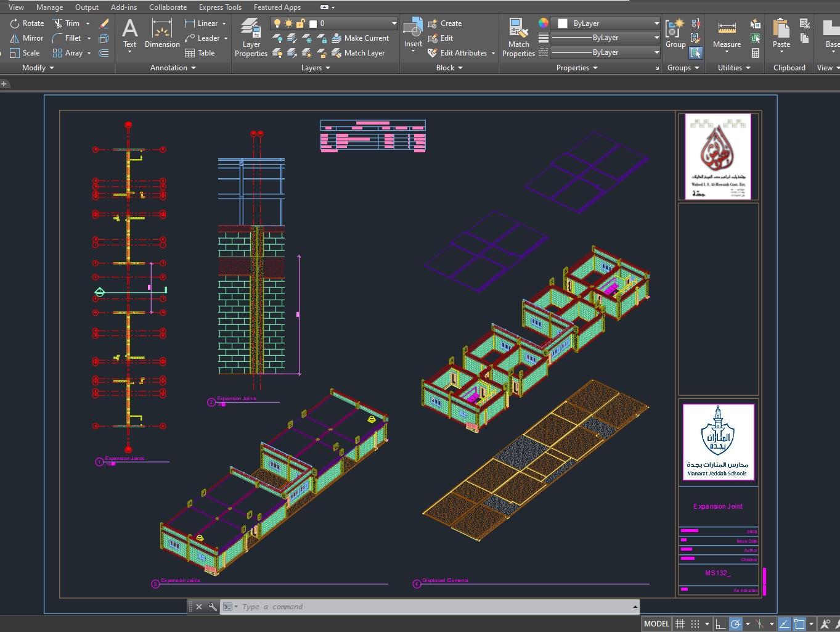The height and width of the screenshot is (632, 840).
Task: Open the lineweight ByLayer dropdown
Action: point(605,38)
